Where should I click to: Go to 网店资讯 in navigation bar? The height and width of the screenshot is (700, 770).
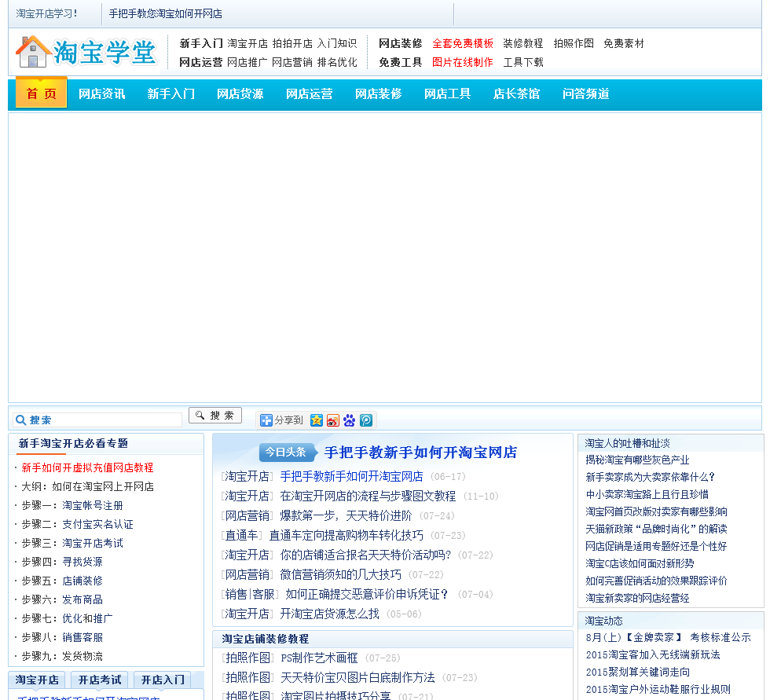tap(101, 93)
